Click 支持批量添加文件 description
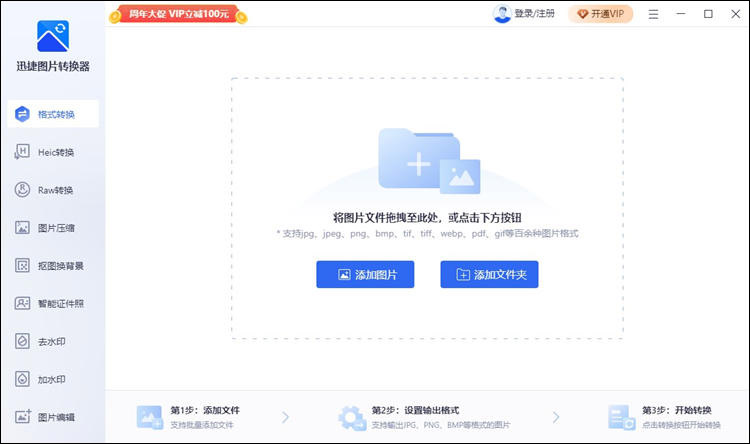This screenshot has height=444, width=750. point(202,425)
